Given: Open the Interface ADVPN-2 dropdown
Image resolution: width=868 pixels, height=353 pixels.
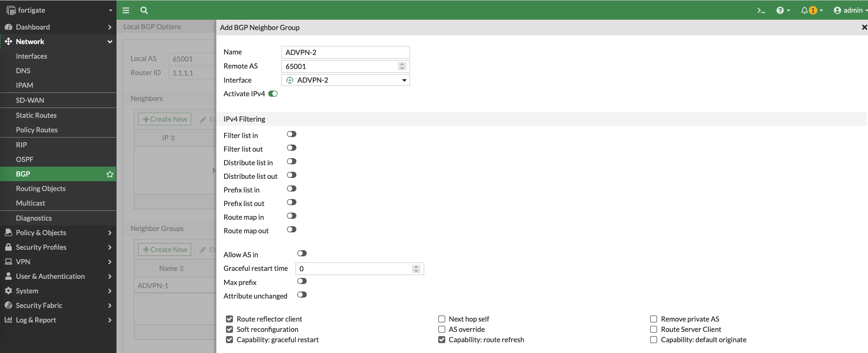Looking at the screenshot, I should point(346,80).
